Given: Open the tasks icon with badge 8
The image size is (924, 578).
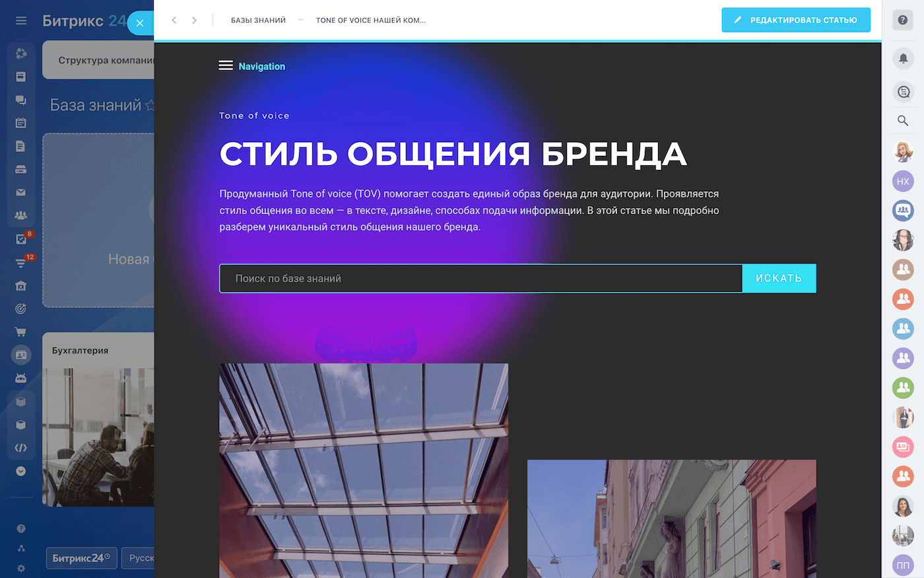Looking at the screenshot, I should coord(21,239).
